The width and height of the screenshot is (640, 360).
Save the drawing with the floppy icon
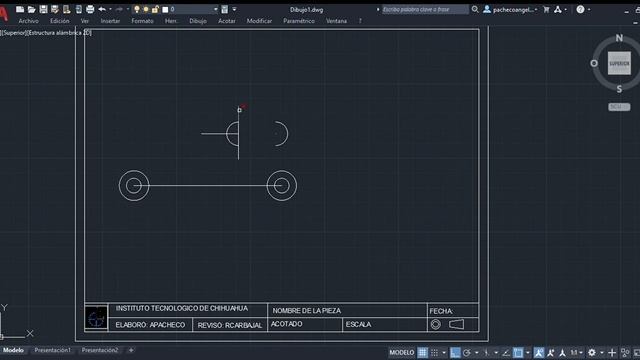click(x=43, y=9)
